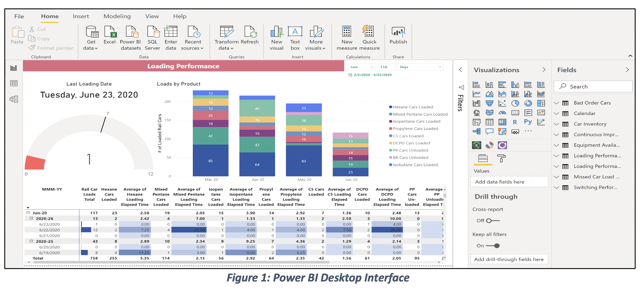Viewport: 644px width, 292px height.
Task: Collapse the Fields pane
Action: (627, 70)
